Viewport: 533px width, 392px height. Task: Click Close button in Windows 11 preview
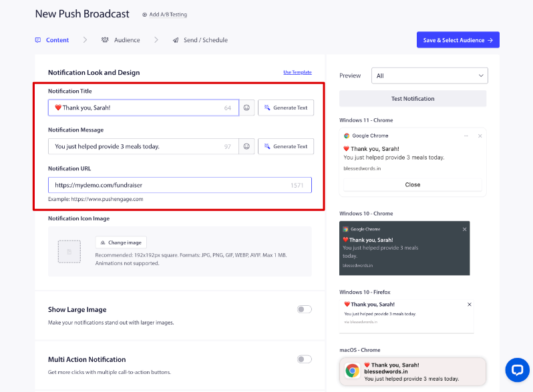413,184
